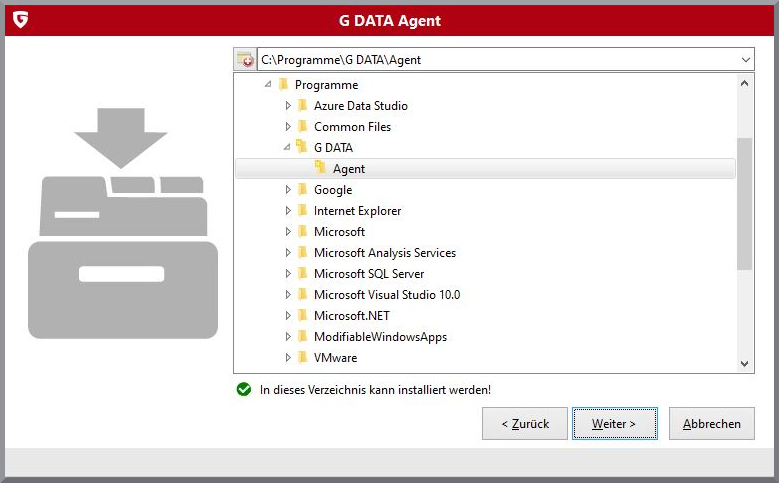Collapse the G DATA folder node
The width and height of the screenshot is (779, 483).
(287, 147)
